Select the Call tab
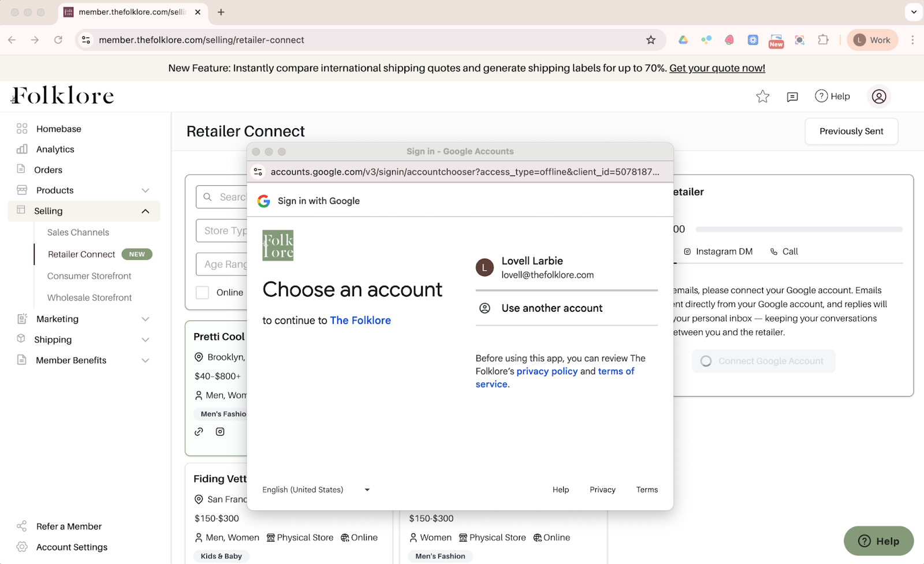This screenshot has height=564, width=924. point(784,252)
